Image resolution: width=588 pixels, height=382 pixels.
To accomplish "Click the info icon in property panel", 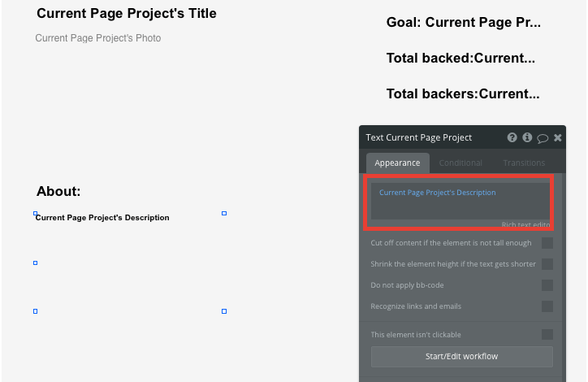I will click(527, 137).
